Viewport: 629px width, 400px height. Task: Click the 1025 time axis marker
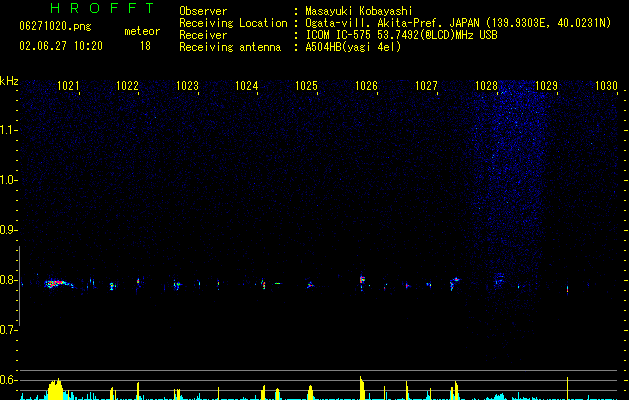pos(306,86)
